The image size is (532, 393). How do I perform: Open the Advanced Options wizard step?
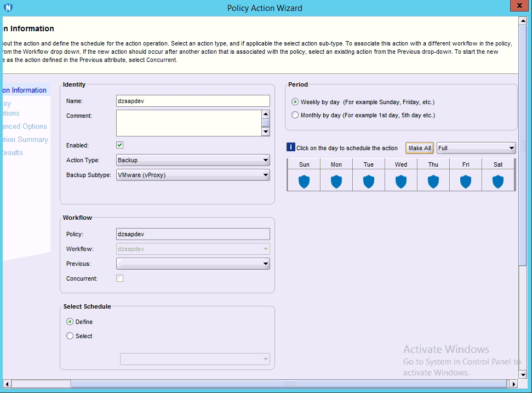(24, 126)
